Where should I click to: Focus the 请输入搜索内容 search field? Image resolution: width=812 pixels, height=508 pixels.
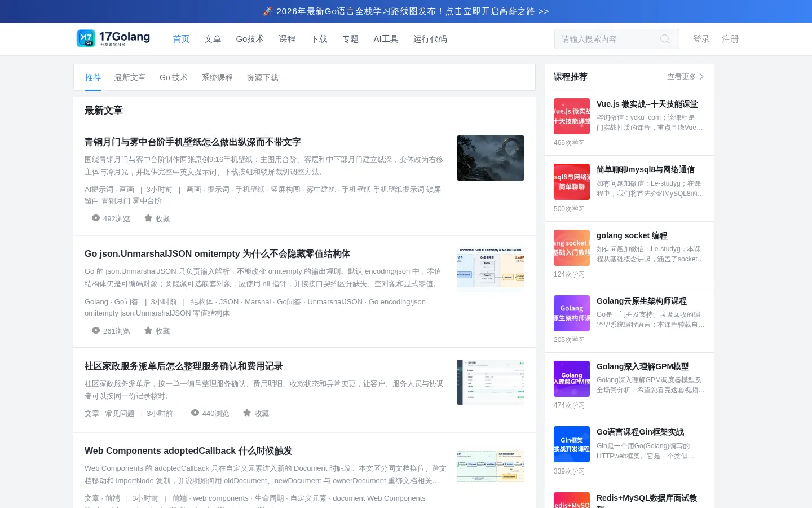point(617,39)
